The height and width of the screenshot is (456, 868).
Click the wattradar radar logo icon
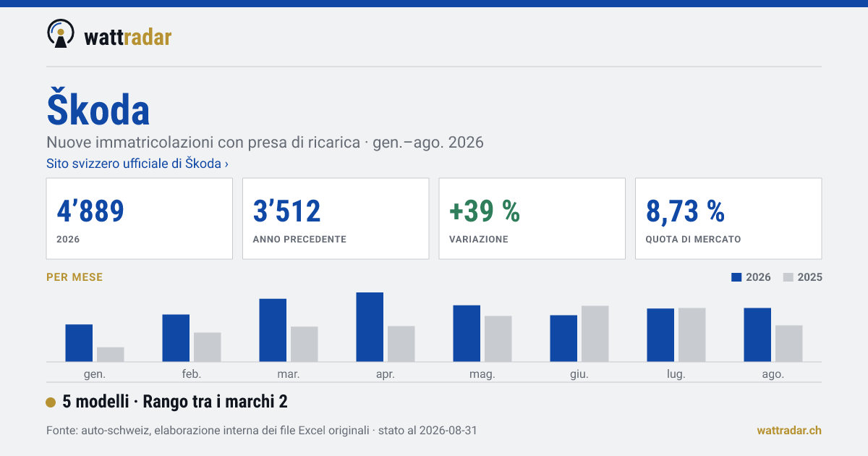coord(60,33)
